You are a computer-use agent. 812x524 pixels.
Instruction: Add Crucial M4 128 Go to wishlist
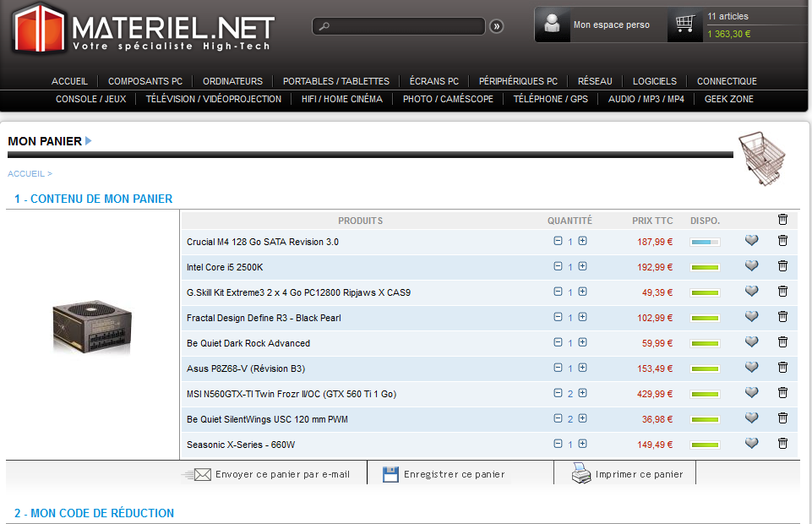pyautogui.click(x=751, y=241)
